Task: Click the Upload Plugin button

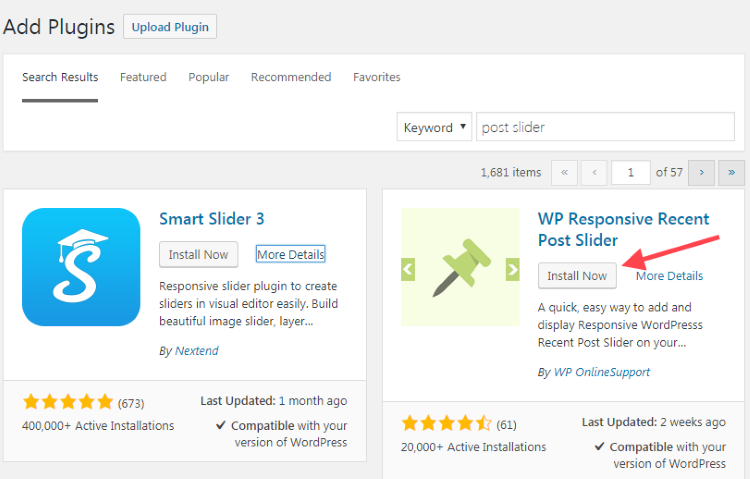Action: 170,27
